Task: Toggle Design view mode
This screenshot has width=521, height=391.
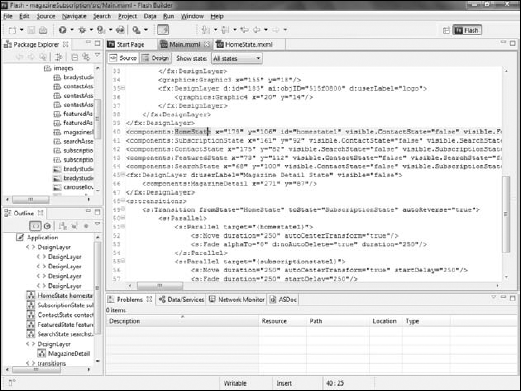Action: point(156,58)
